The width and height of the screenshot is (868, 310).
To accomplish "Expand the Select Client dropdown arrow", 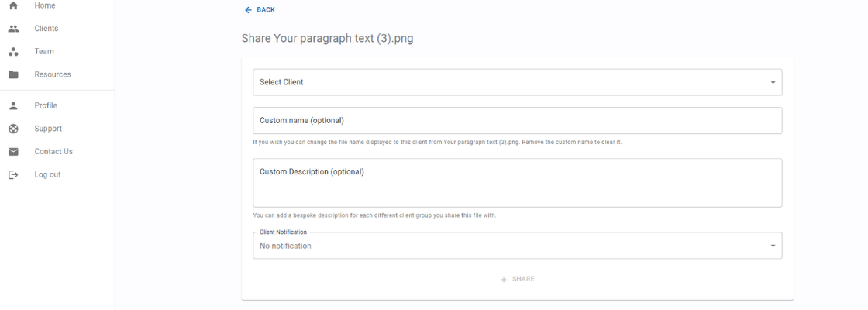I will [773, 82].
